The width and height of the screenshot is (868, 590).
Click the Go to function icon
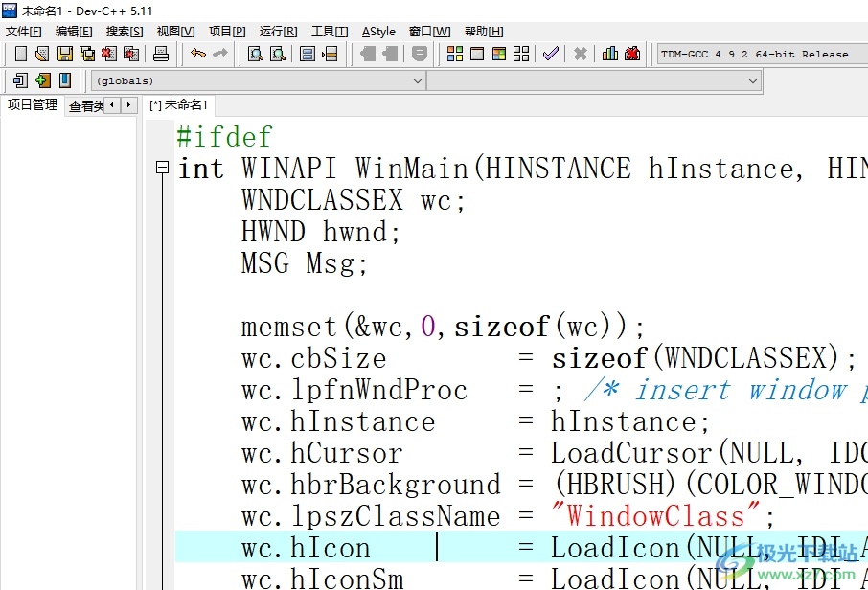308,54
